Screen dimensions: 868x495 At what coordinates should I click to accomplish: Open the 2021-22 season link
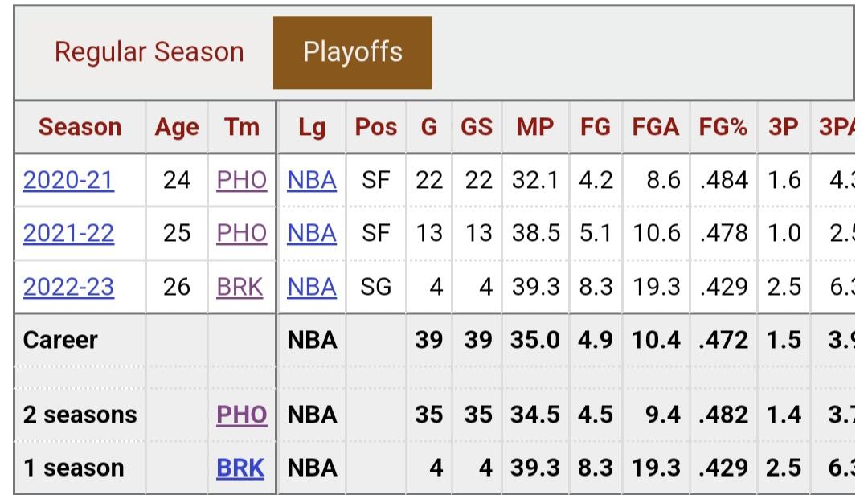tap(68, 233)
